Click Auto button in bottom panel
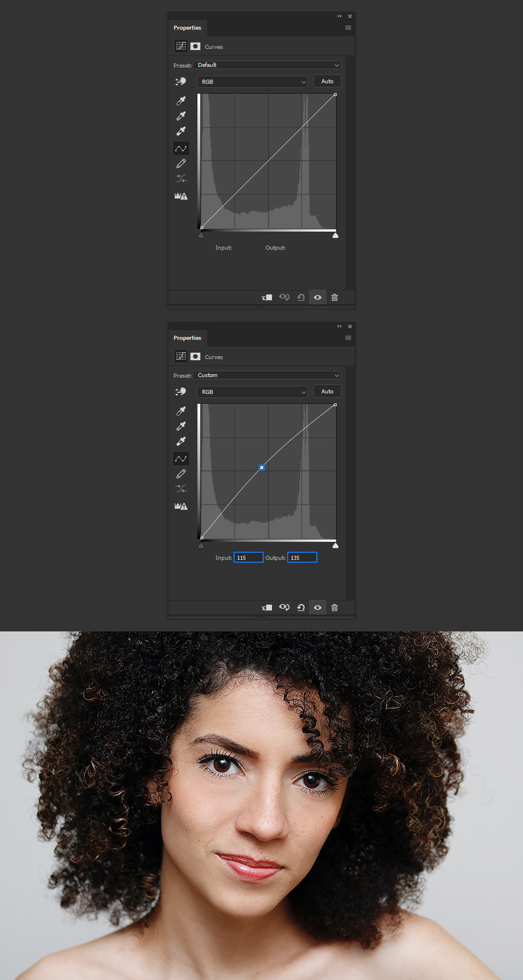The image size is (523, 980). 327,392
